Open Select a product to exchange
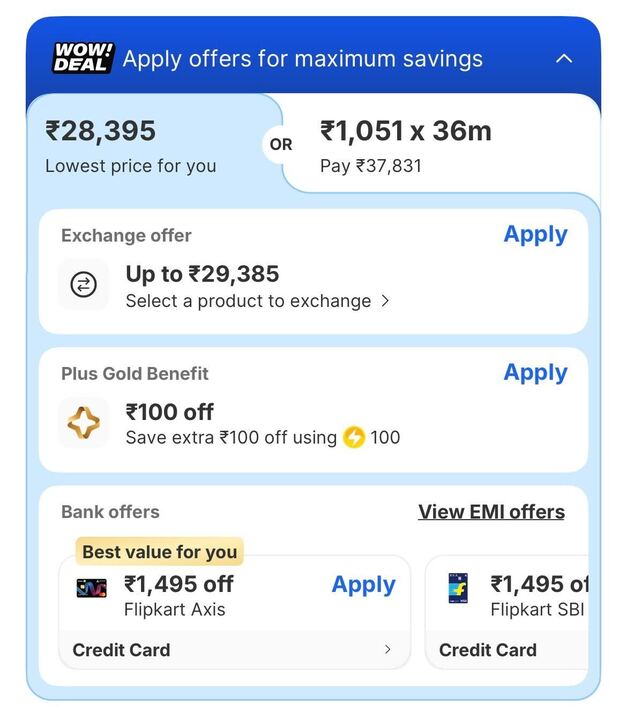Screen dimensions: 627x720 click(x=257, y=301)
